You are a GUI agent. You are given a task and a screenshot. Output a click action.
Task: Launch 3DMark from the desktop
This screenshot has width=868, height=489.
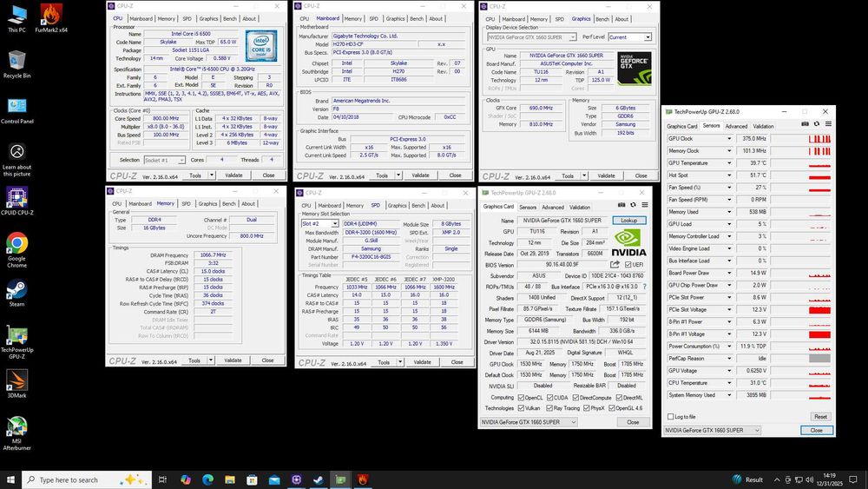16,383
